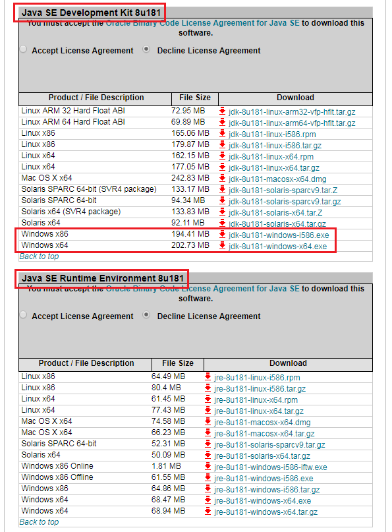Click download arrow icon beside jre-8u181-linux-x64.rpm

(208, 399)
